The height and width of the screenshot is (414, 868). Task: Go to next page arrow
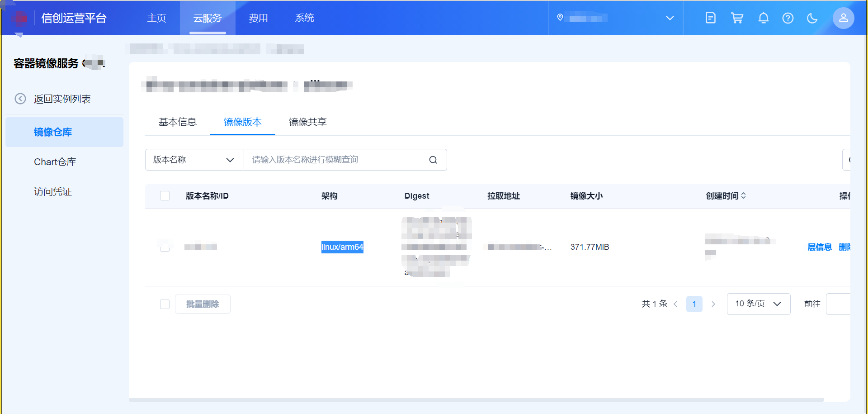click(x=713, y=304)
